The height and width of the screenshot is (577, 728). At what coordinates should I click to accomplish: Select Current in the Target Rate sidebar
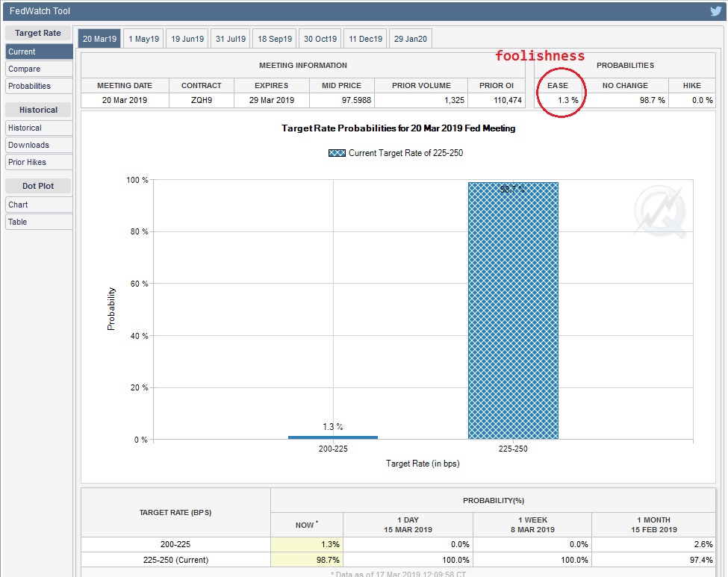(39, 52)
